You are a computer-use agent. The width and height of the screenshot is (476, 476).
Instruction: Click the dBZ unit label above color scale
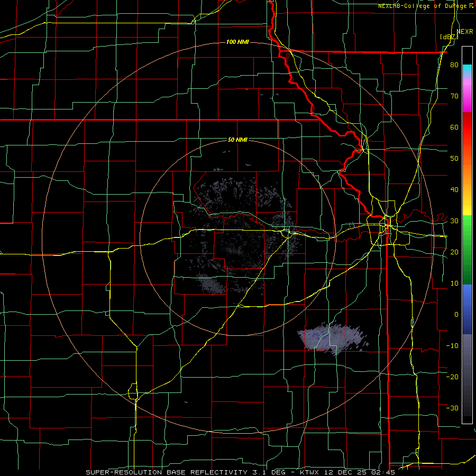(x=449, y=37)
